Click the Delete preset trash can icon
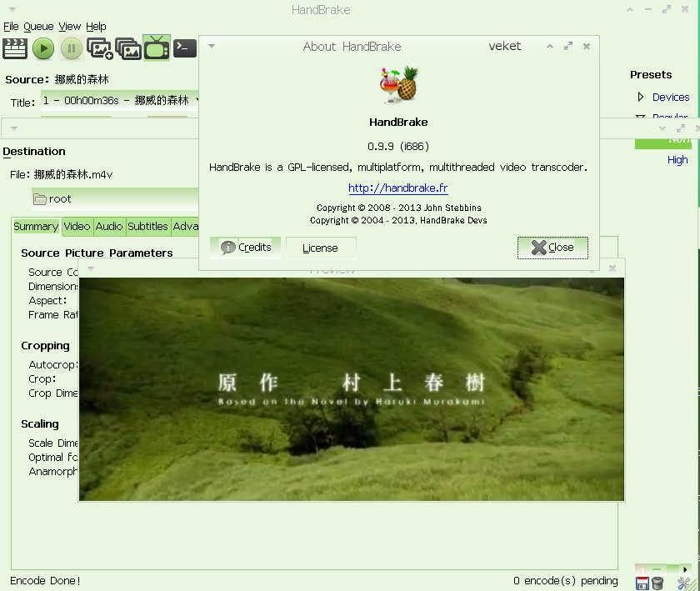 tap(657, 583)
